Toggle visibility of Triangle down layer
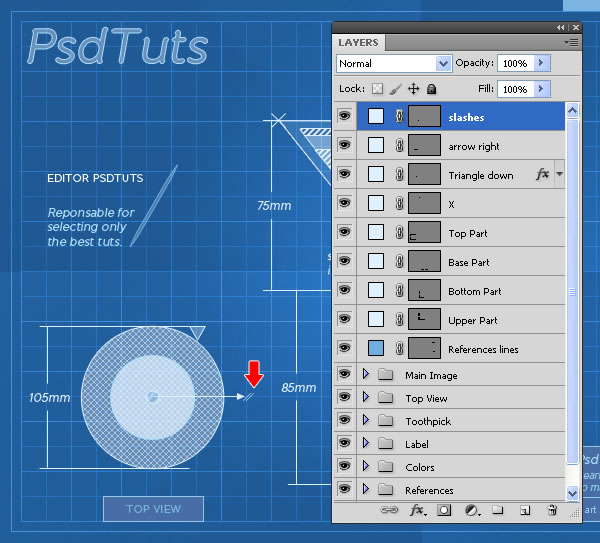The height and width of the screenshot is (543, 600). 344,174
